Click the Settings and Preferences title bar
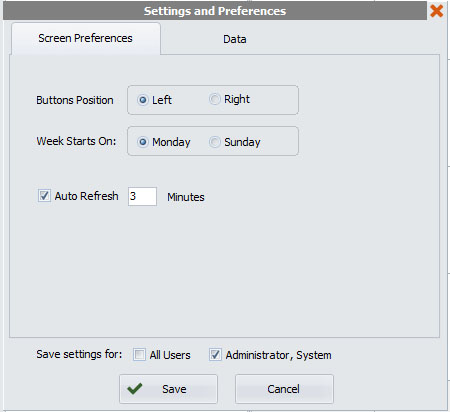 pyautogui.click(x=215, y=11)
